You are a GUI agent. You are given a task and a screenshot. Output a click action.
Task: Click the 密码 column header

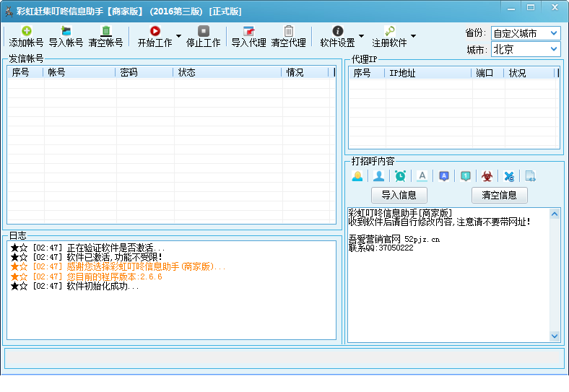point(144,73)
